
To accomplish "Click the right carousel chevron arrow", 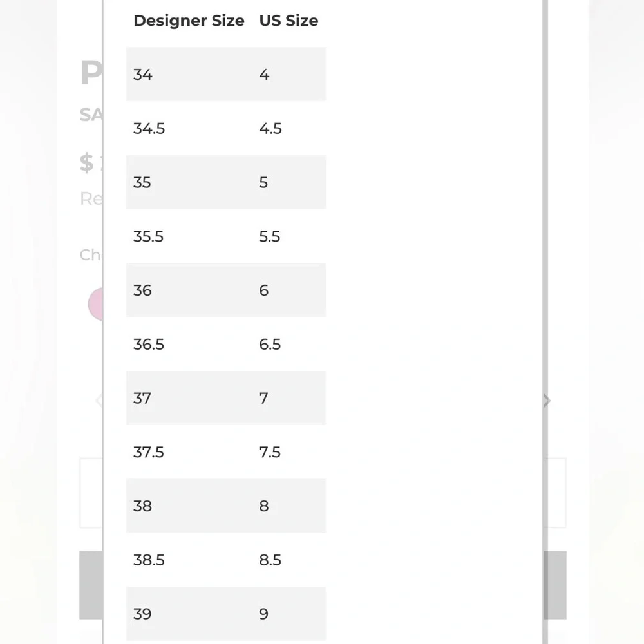I will pos(547,401).
